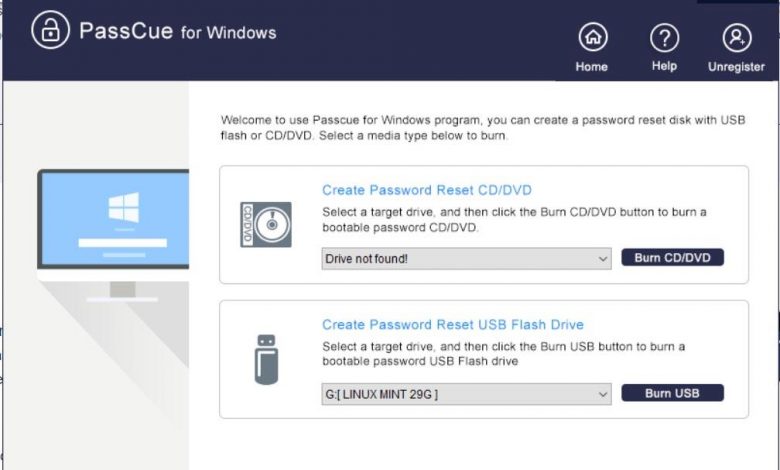
Task: Click "Create Password Reset CD/DVD" heading
Action: (x=427, y=190)
